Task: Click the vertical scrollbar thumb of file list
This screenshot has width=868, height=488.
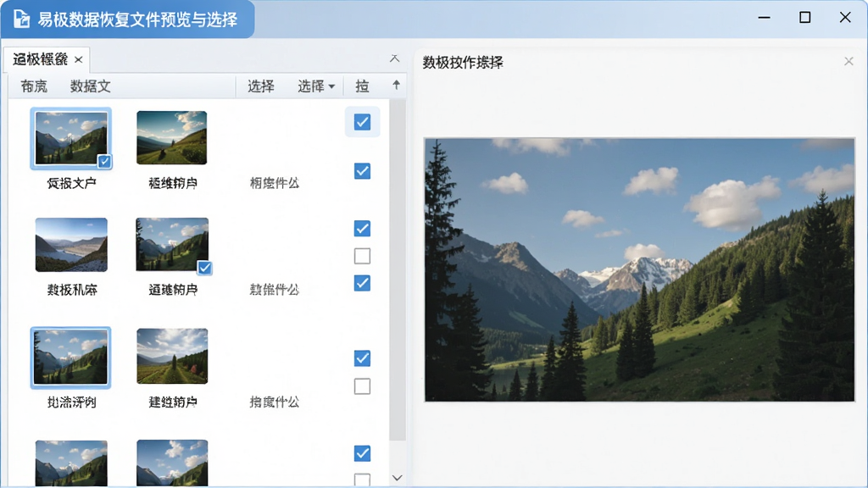Action: click(397, 270)
